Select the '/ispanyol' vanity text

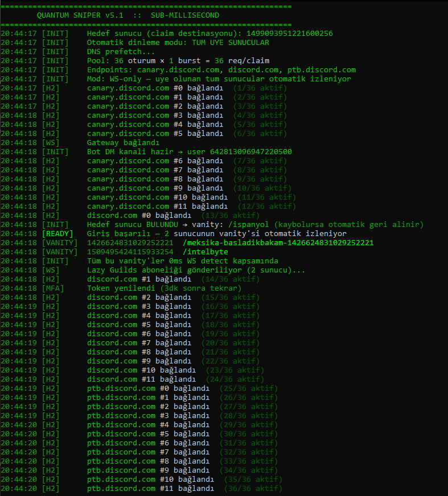click(x=249, y=225)
